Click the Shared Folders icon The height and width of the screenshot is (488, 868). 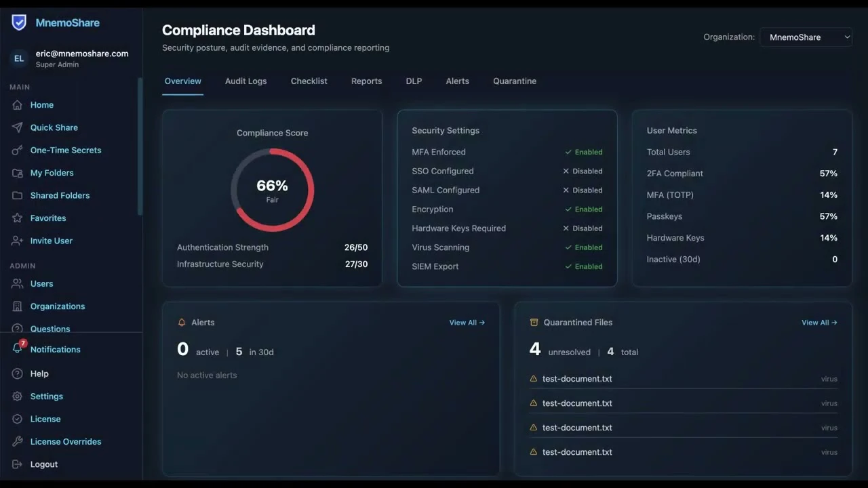[x=18, y=195]
